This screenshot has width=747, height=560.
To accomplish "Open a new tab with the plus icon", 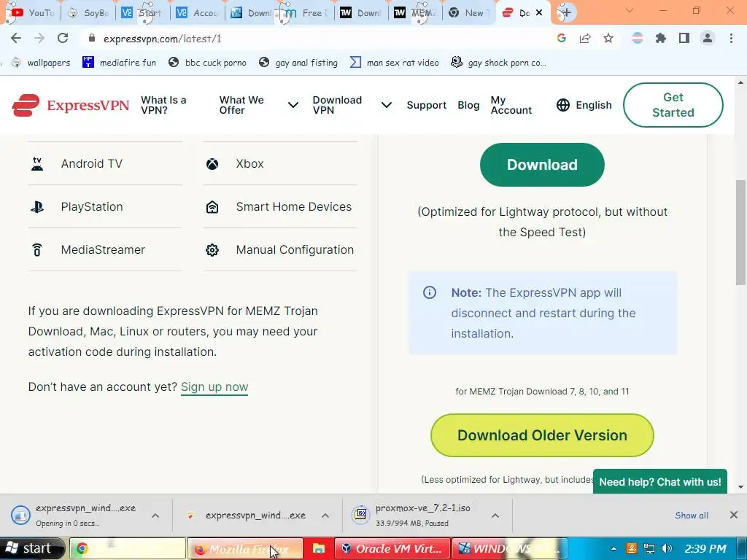I will point(566,13).
